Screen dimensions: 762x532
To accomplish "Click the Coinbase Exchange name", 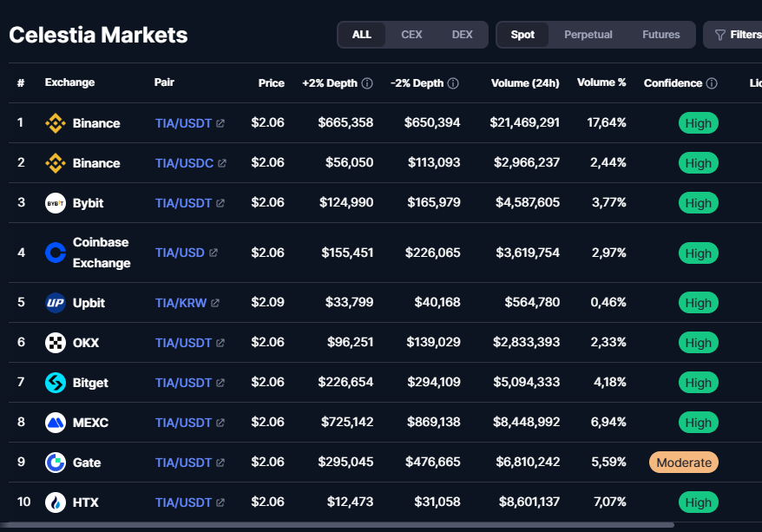I will pyautogui.click(x=102, y=253).
